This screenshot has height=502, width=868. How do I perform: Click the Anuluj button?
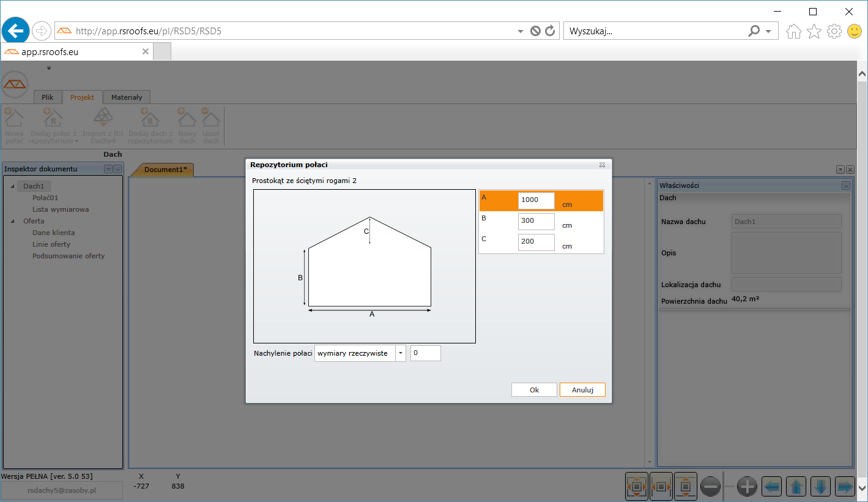[x=582, y=390]
